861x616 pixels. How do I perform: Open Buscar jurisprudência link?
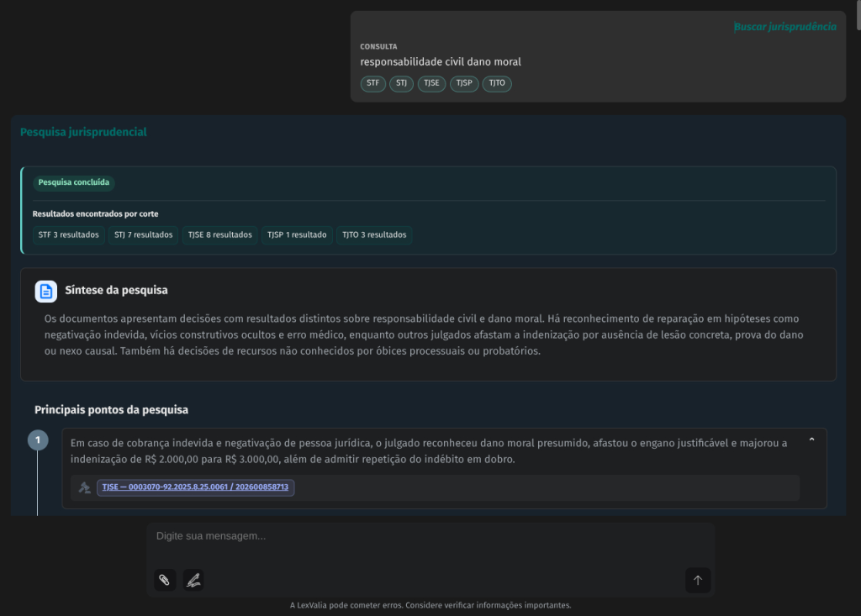click(785, 27)
